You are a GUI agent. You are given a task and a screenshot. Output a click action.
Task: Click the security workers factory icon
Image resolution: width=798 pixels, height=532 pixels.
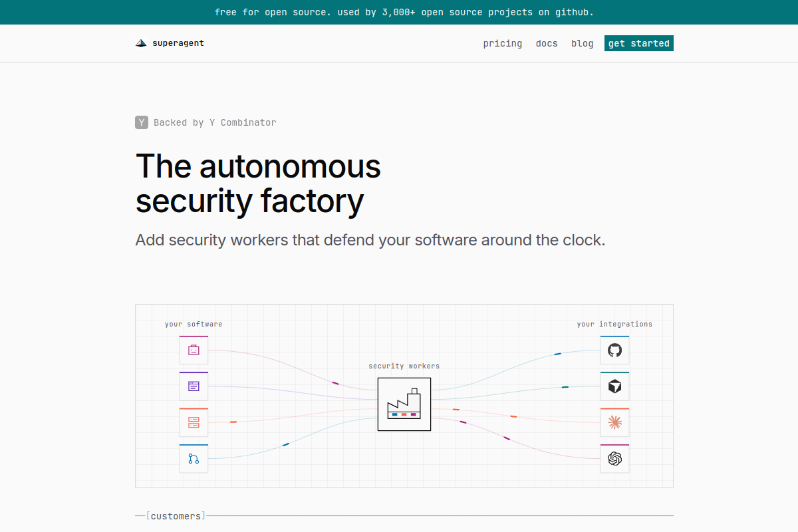click(404, 404)
